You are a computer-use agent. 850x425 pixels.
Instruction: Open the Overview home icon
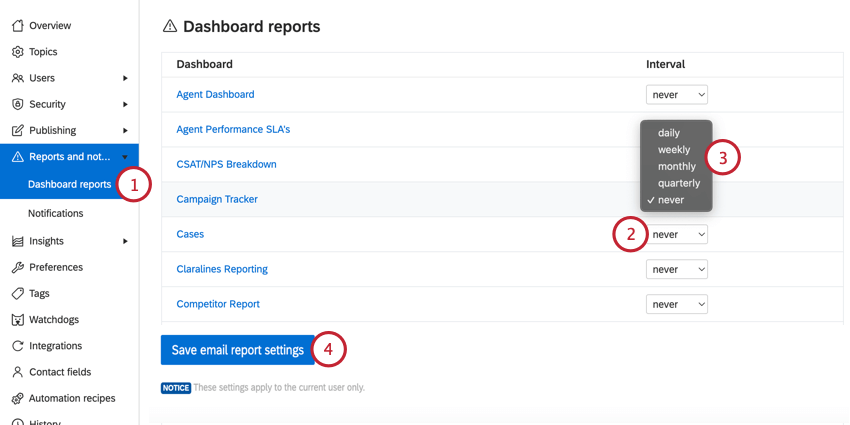[x=18, y=25]
